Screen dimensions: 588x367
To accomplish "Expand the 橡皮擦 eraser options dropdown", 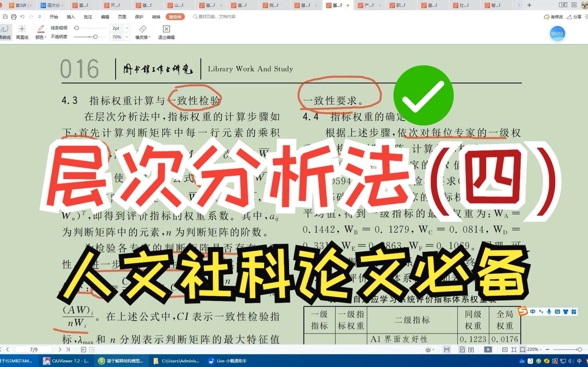I will (x=149, y=37).
